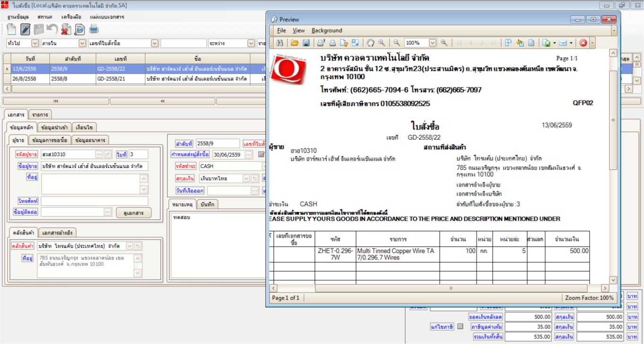644x344 pixels.
Task: Click the Preview window horizontal scrollbar
Action: pos(451,288)
